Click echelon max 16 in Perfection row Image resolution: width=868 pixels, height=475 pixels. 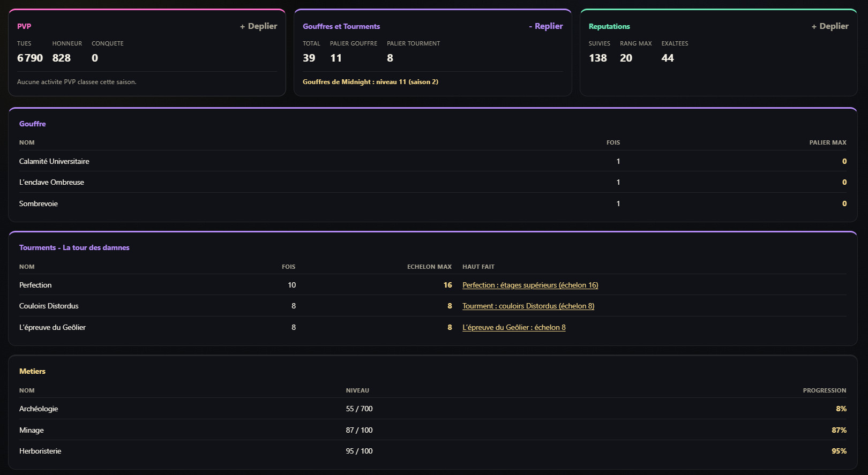(x=448, y=285)
